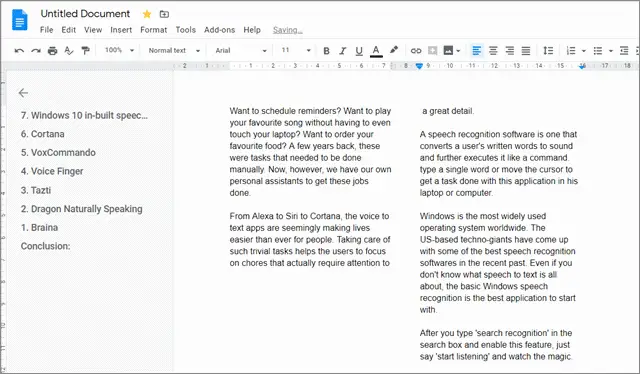Screen dimensions: 640x374
Task: Click the Google Docs home icon
Action: (20, 20)
